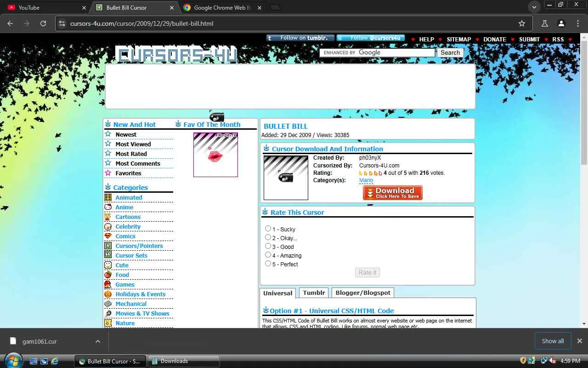Screen dimensions: 588x368
Task: Open the Chrome profile icon
Action: tap(561, 23)
